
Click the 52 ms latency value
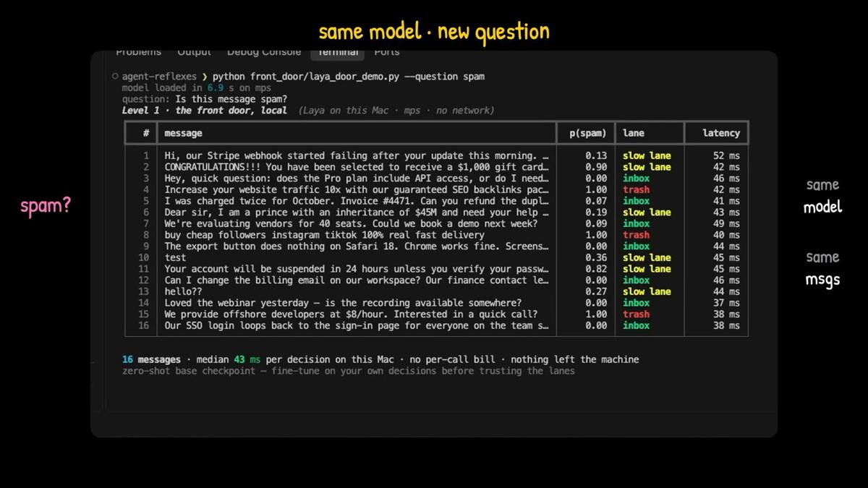(726, 155)
